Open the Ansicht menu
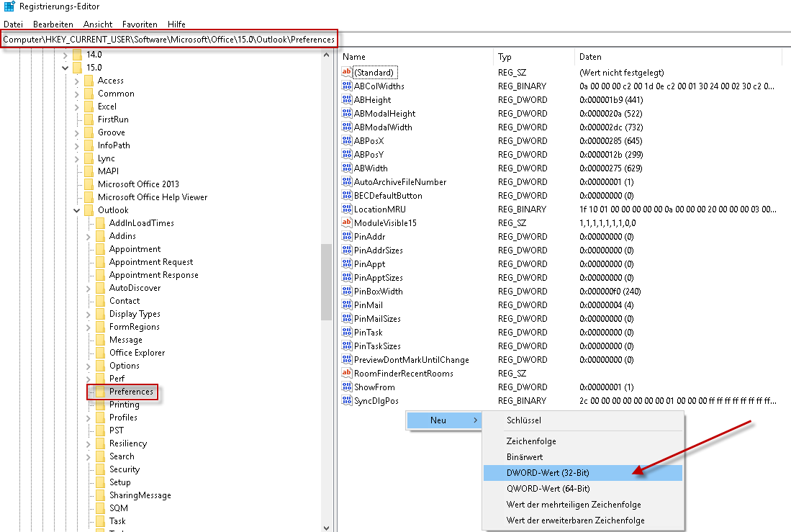This screenshot has height=532, width=791. pos(98,24)
